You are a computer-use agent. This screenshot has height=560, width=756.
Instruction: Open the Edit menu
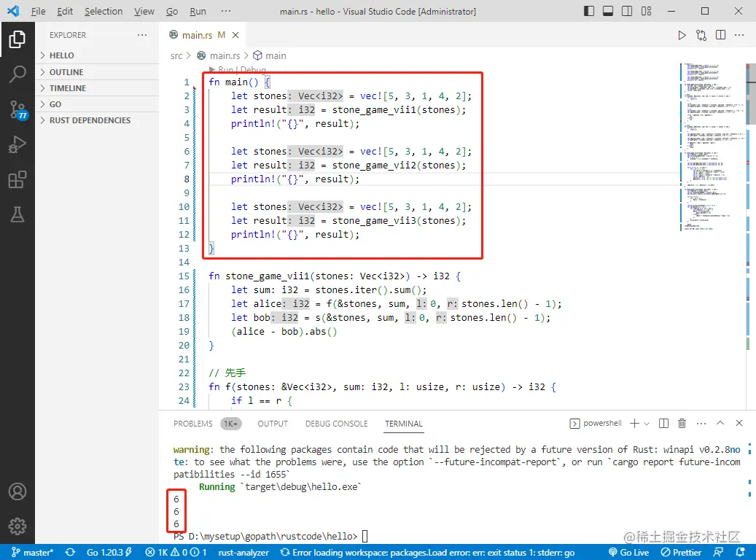click(65, 11)
